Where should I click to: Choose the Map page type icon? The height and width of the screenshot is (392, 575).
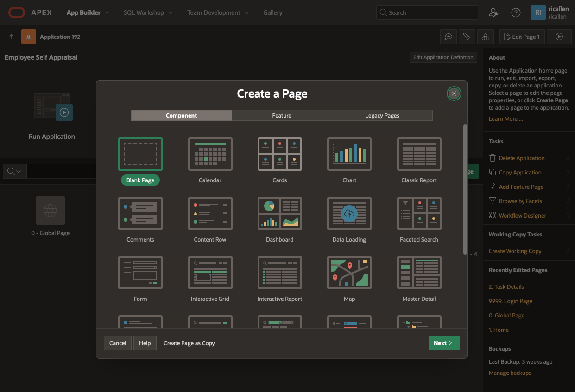349,273
